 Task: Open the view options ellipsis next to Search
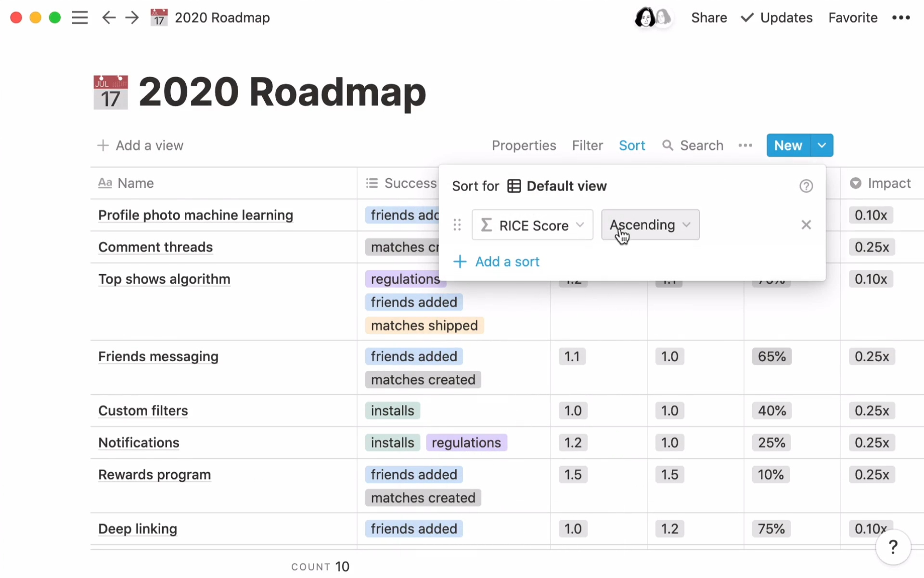745,145
